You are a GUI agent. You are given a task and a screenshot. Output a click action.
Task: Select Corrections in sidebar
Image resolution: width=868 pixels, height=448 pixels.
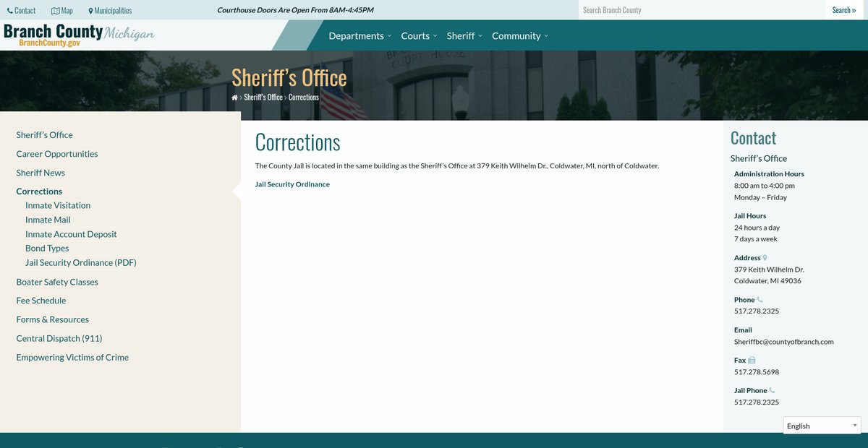(39, 191)
